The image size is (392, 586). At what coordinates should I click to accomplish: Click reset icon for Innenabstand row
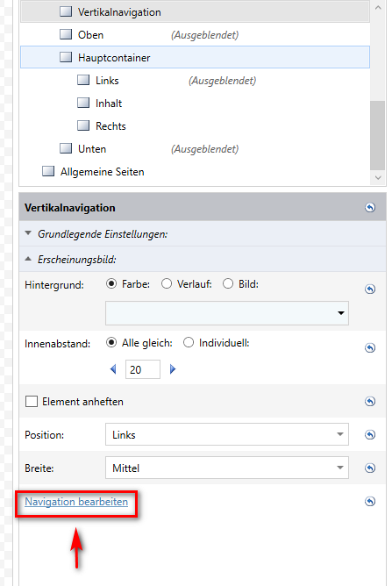[370, 348]
